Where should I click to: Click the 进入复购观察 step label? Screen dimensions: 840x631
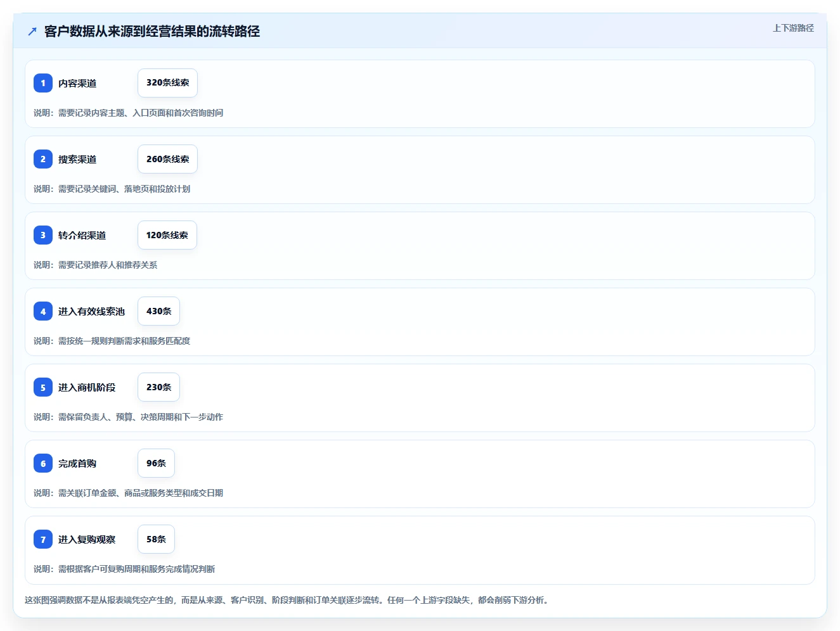(87, 539)
